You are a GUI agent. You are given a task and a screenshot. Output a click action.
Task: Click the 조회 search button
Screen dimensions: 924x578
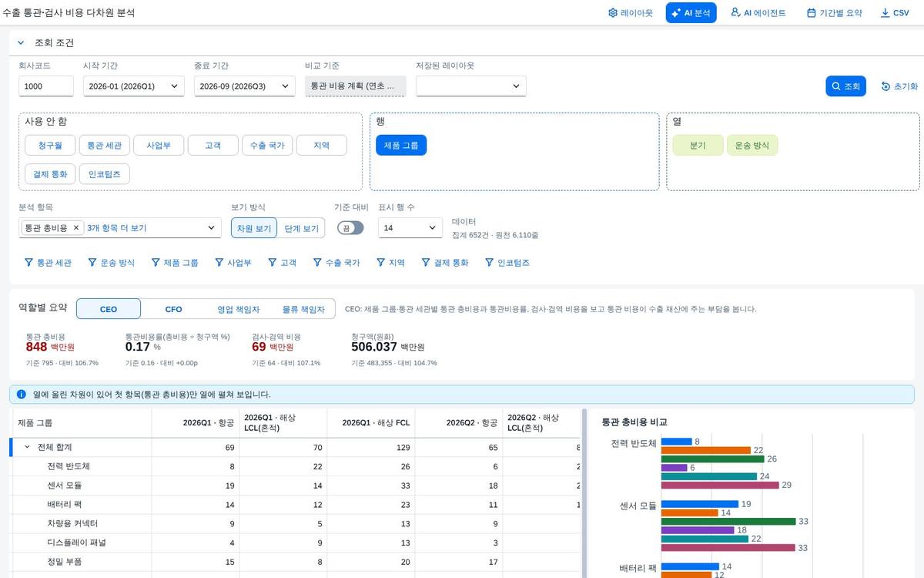pos(846,86)
